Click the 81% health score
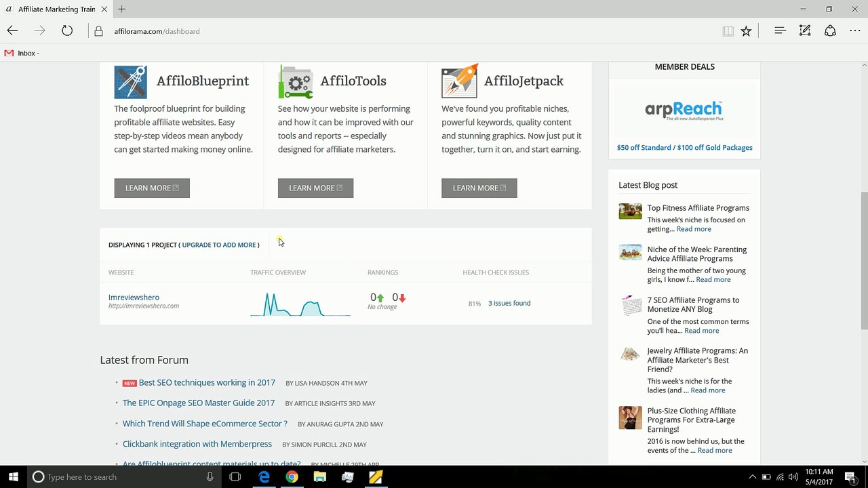This screenshot has height=488, width=868. [475, 304]
